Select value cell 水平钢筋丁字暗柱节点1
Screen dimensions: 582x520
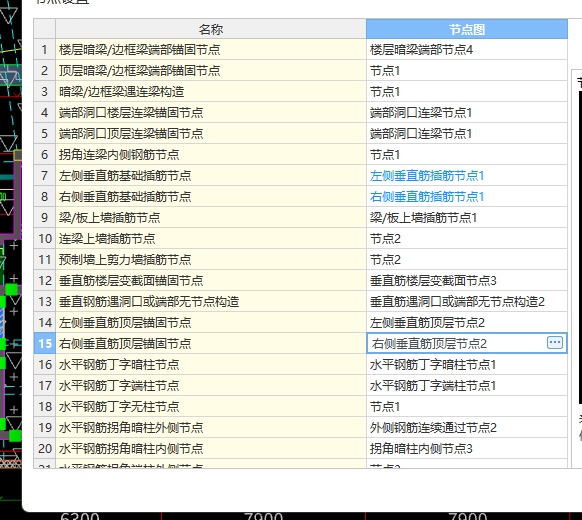tap(467, 364)
